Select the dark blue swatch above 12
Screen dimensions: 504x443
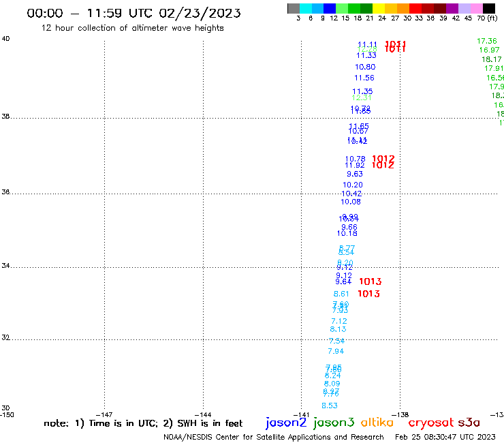pos(330,8)
